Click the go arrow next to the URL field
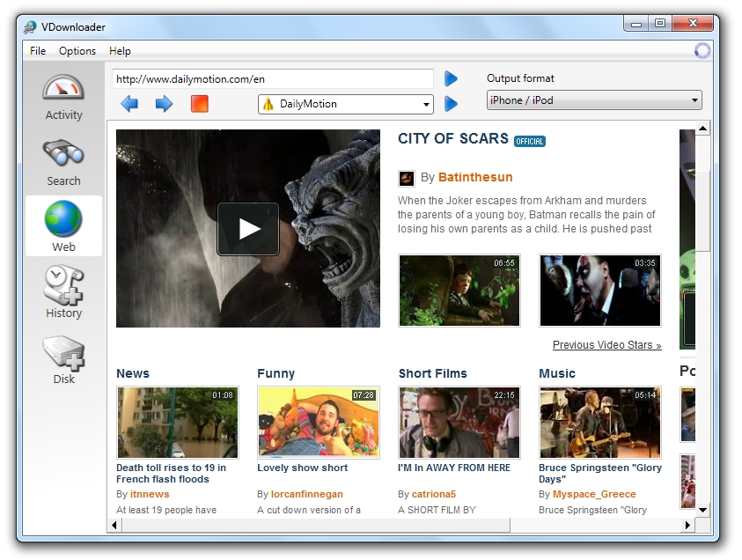The width and height of the screenshot is (742, 560). [x=451, y=78]
